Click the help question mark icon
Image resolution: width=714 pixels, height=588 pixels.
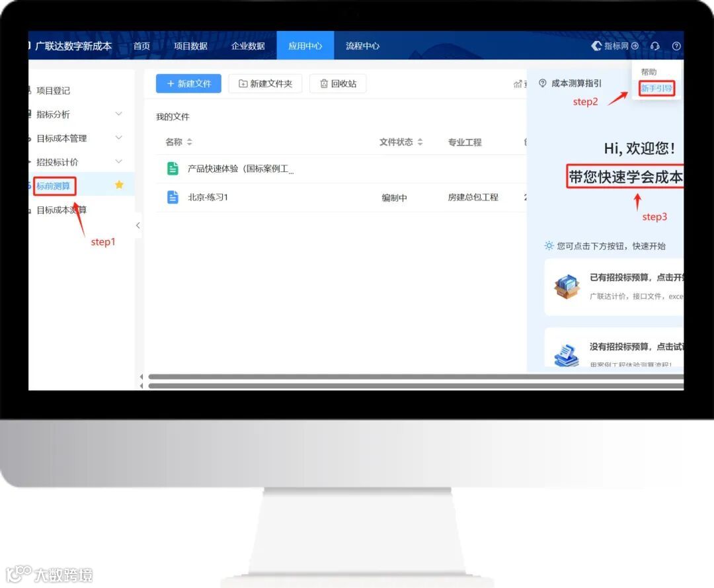(676, 46)
